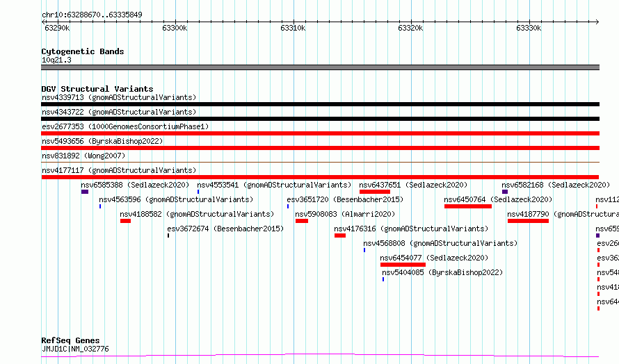Click the nsv5404085 ByrskaBishop2022 label
619x364 pixels.
click(442, 272)
